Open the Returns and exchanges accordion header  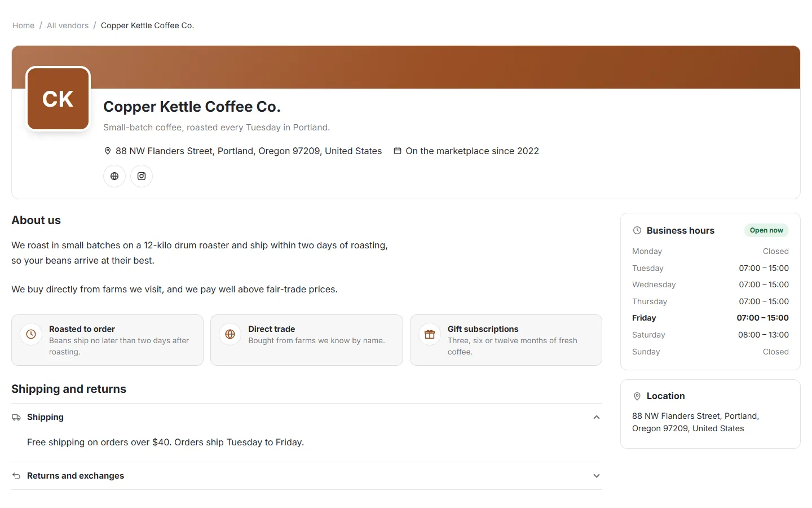tap(307, 476)
